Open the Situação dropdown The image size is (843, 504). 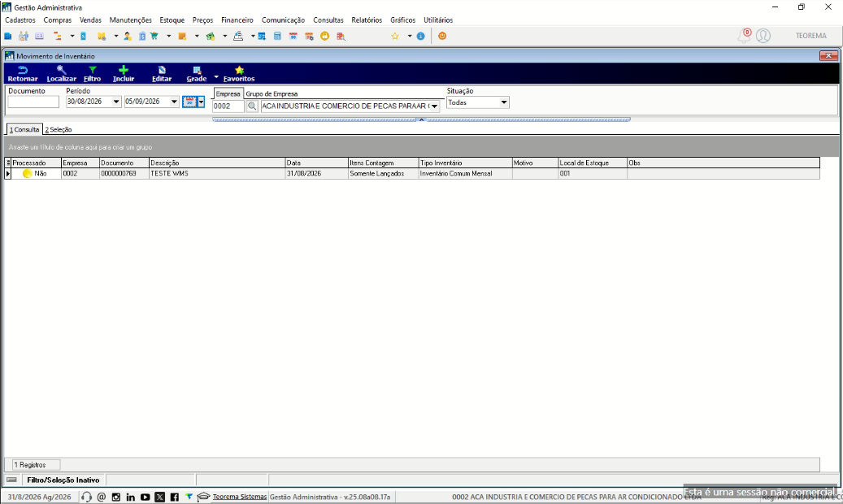[x=504, y=102]
